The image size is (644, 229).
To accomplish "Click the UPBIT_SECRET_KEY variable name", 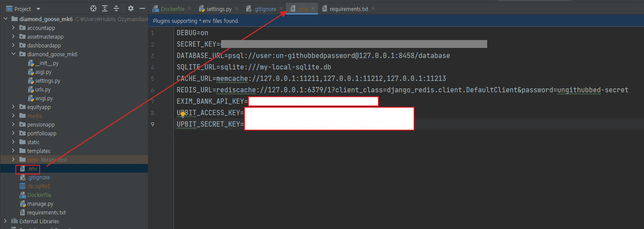I will click(208, 124).
